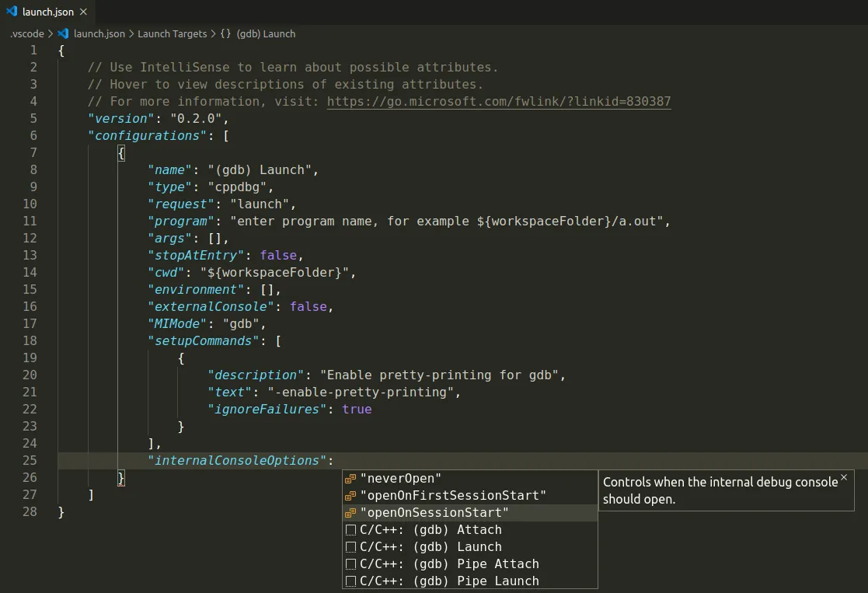This screenshot has width=868, height=593.
Task: Click VS Code file icon in breadcrumb
Action: [63, 33]
